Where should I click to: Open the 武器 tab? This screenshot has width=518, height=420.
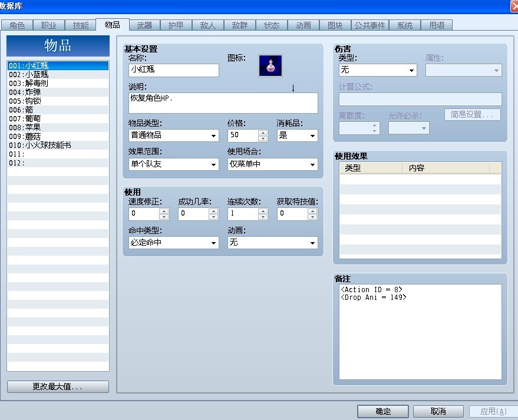145,25
